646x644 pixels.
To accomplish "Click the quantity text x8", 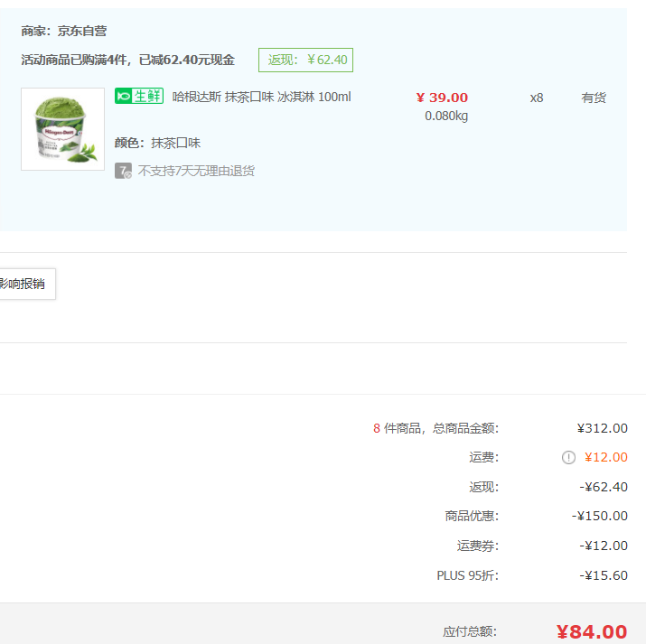I will (x=537, y=98).
